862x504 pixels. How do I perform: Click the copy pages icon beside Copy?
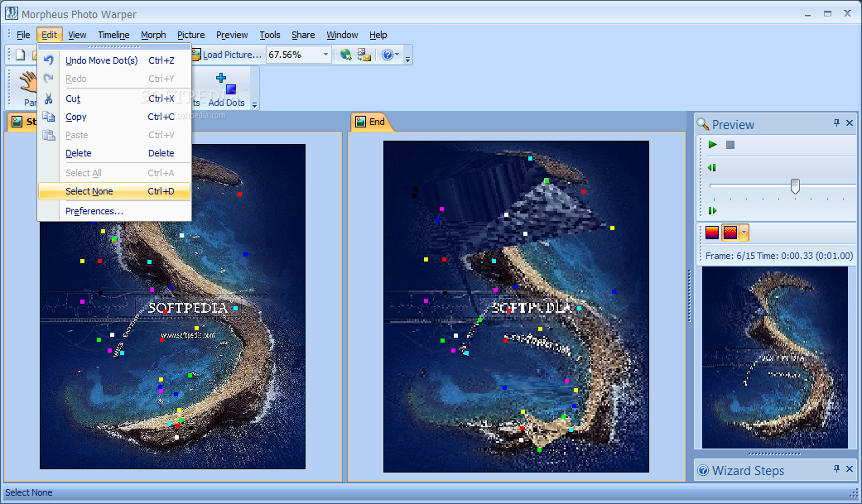point(48,117)
